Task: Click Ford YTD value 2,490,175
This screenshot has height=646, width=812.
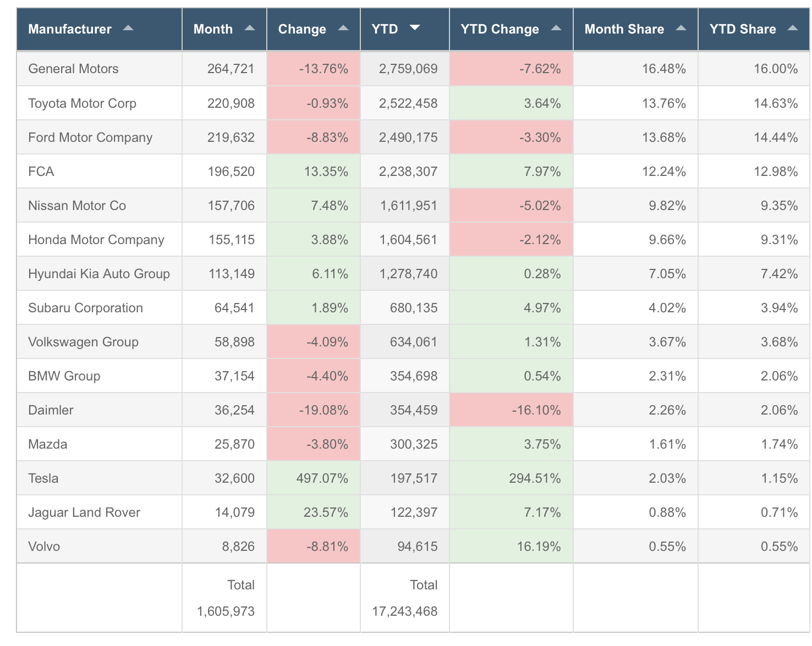Action: tap(408, 137)
